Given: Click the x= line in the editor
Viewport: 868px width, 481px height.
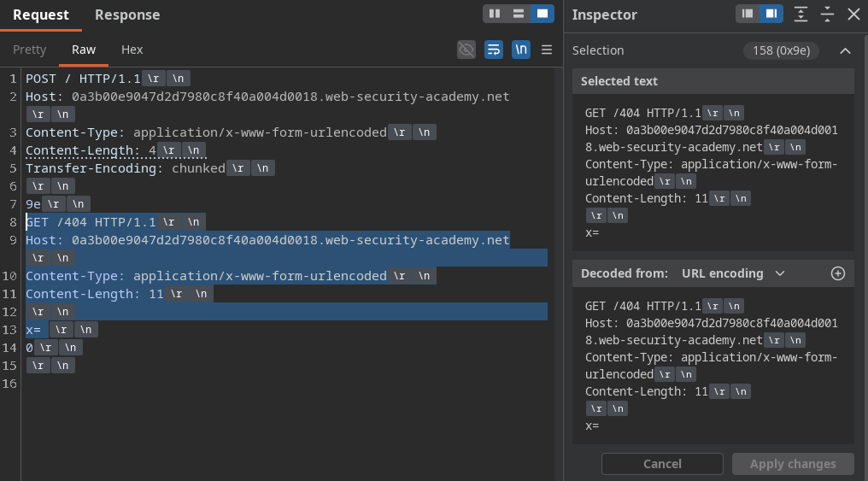Looking at the screenshot, I should 33,330.
